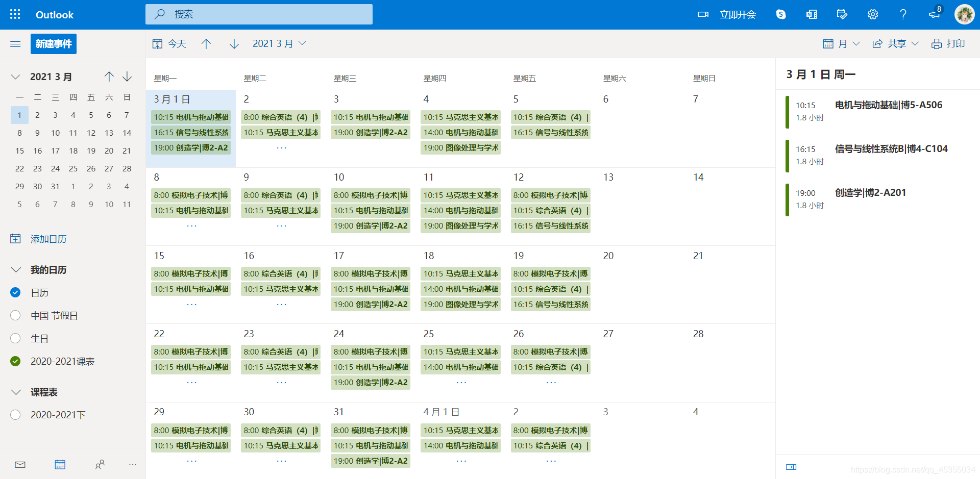Enable the 中国 节假日 calendar
The width and height of the screenshot is (980, 479).
point(15,315)
